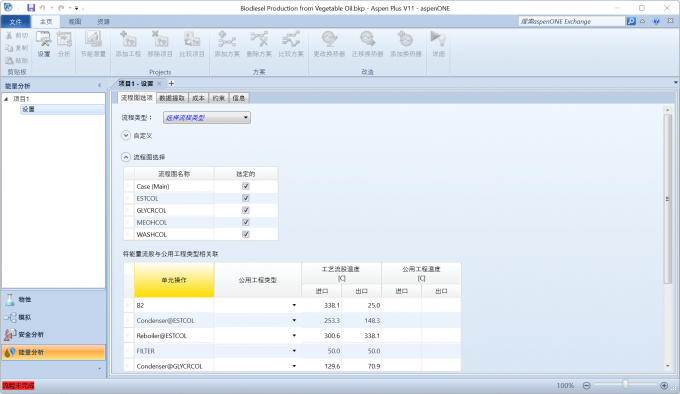Viewport: 680px width, 394px height.
Task: Click the aspenONE Exchange search magnifier icon
Action: [631, 21]
